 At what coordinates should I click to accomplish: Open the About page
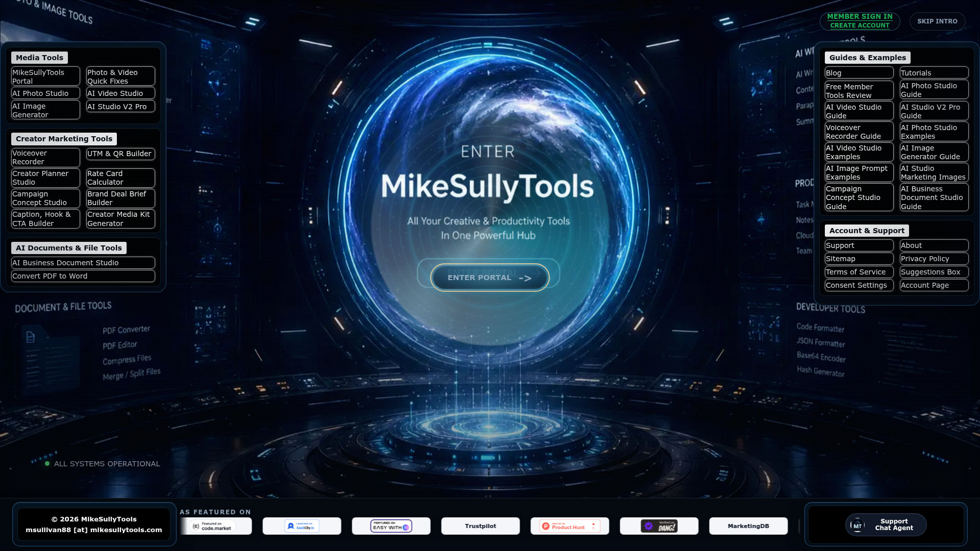(x=934, y=245)
